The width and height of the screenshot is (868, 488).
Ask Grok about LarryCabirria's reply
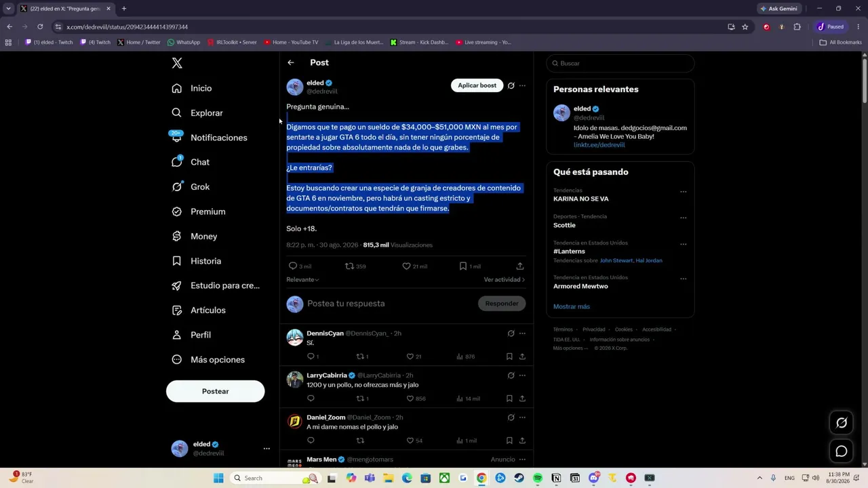pyautogui.click(x=511, y=375)
